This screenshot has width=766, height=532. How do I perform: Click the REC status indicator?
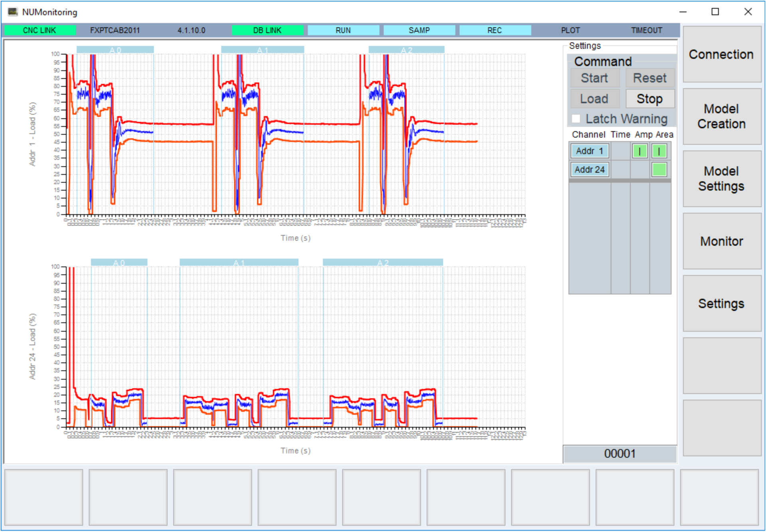[x=495, y=30]
